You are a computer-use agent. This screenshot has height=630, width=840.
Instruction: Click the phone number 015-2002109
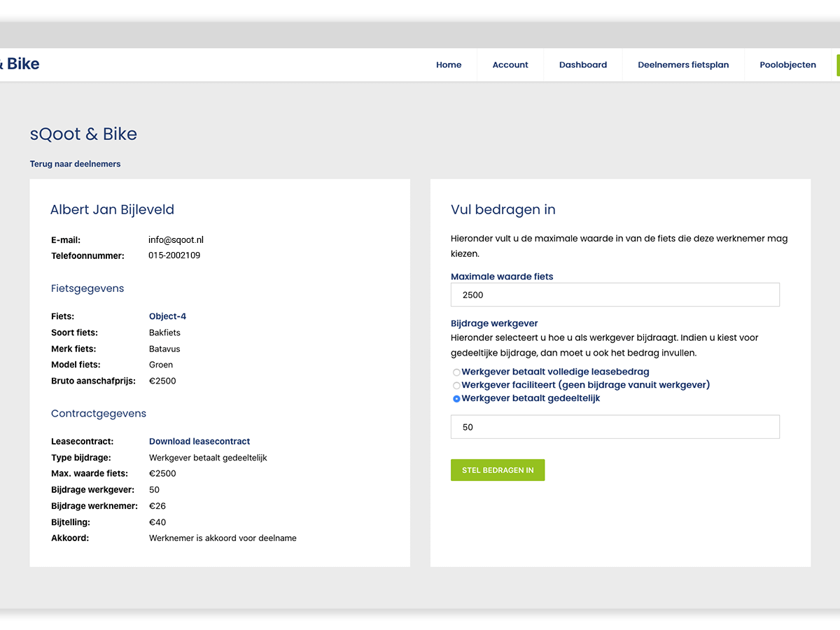pos(174,255)
